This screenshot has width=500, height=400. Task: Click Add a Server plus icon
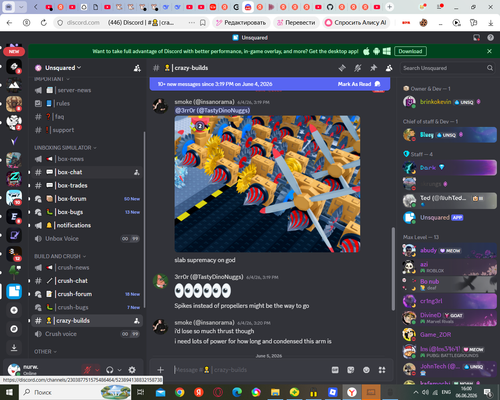(14, 310)
